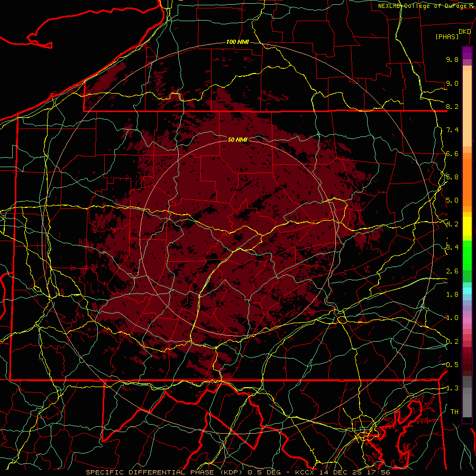Image resolution: width=476 pixels, height=476 pixels.
Task: Pick the pink color bar segment near 1.0
Action: coord(467,321)
